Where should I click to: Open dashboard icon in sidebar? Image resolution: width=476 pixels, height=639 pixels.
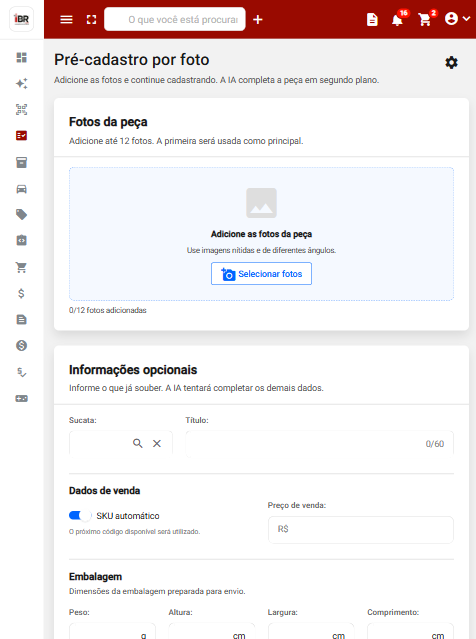(22, 57)
